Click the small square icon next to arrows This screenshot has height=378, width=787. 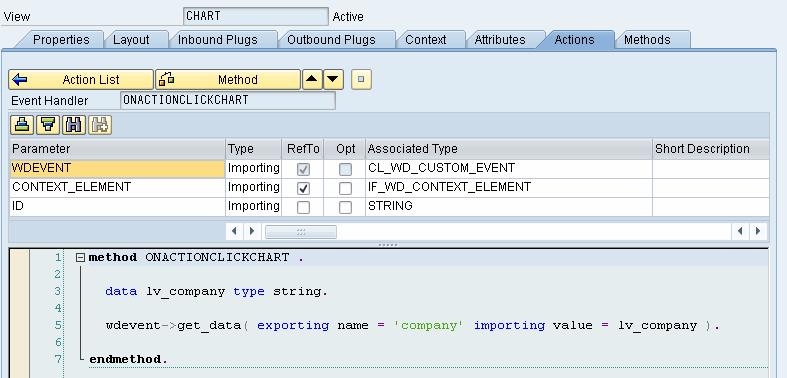pyautogui.click(x=361, y=80)
